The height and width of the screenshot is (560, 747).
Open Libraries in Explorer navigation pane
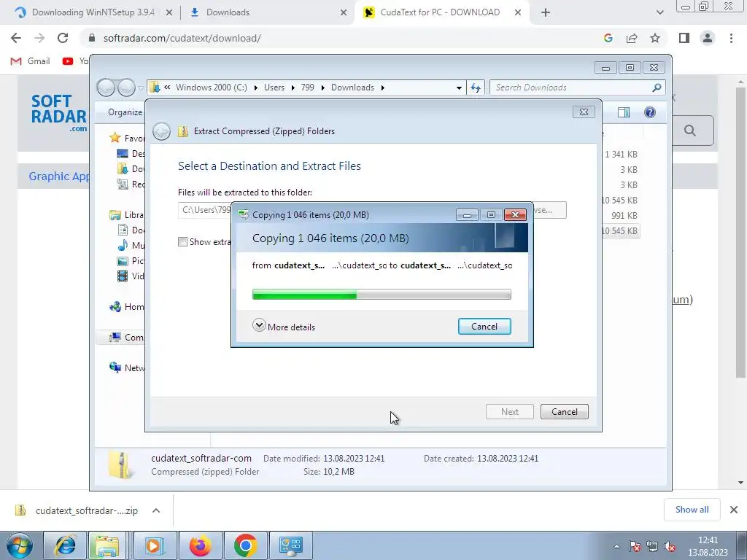pyautogui.click(x=127, y=215)
